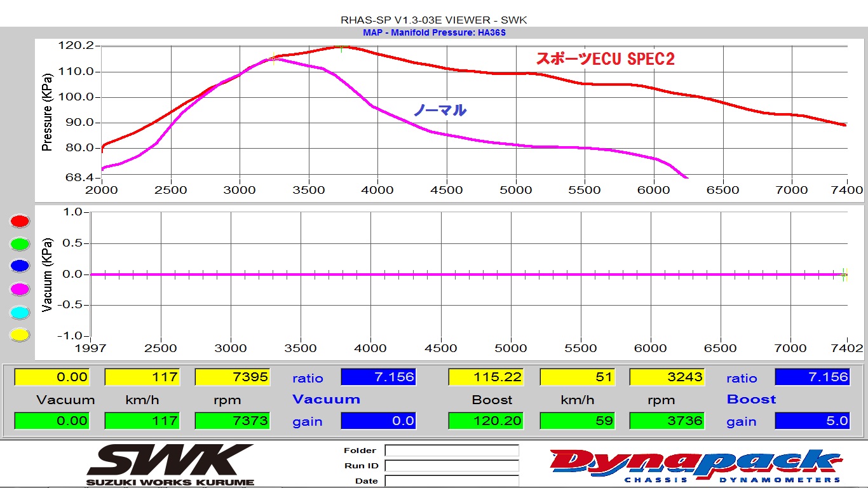
Task: Click into the Run ID field
Action: 451,466
